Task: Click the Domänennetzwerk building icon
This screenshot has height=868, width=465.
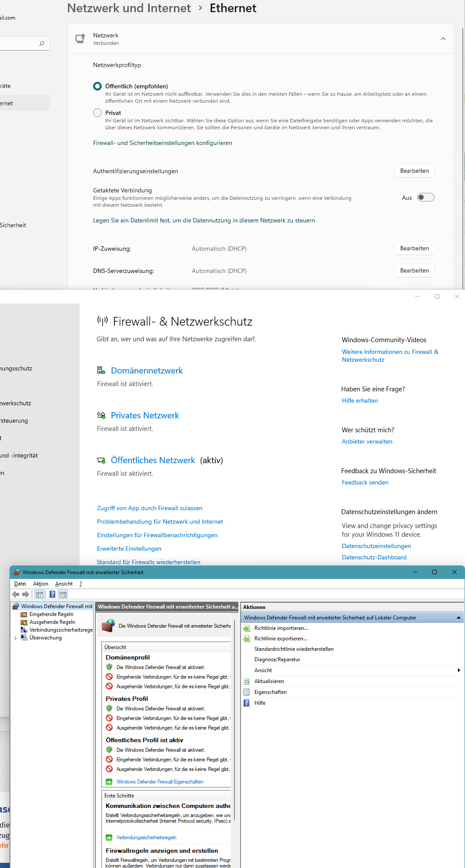Action: (x=101, y=370)
